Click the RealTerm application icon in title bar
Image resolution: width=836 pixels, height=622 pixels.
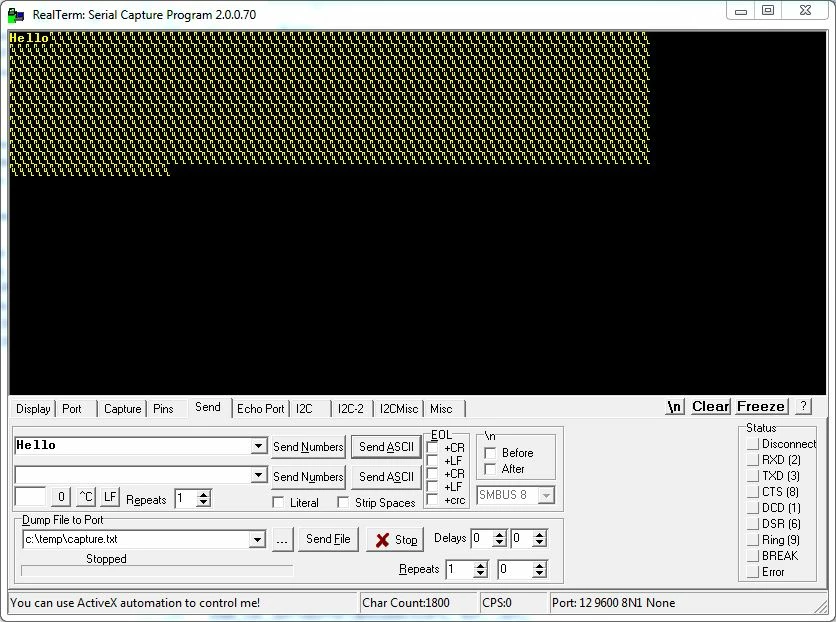coord(16,14)
